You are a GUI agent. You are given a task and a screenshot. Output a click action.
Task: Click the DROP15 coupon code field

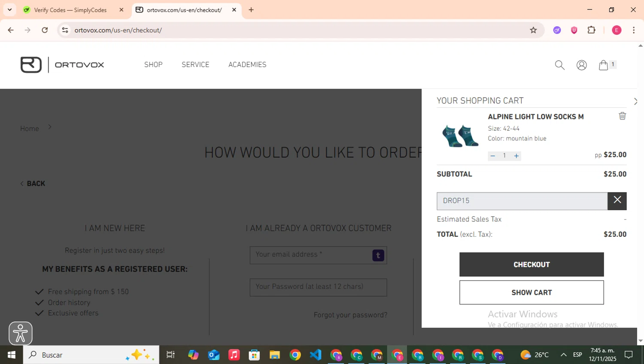pos(522,201)
